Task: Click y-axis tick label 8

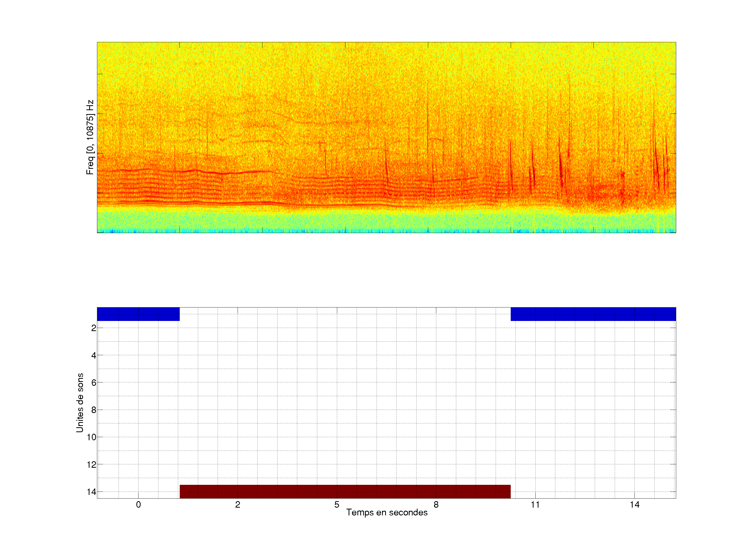Action: [94, 410]
